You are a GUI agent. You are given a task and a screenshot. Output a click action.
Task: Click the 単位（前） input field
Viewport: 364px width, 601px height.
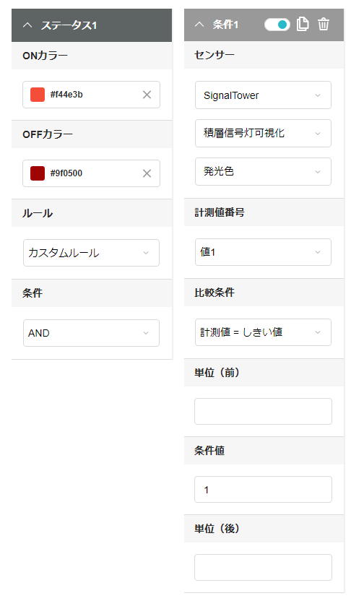263,411
